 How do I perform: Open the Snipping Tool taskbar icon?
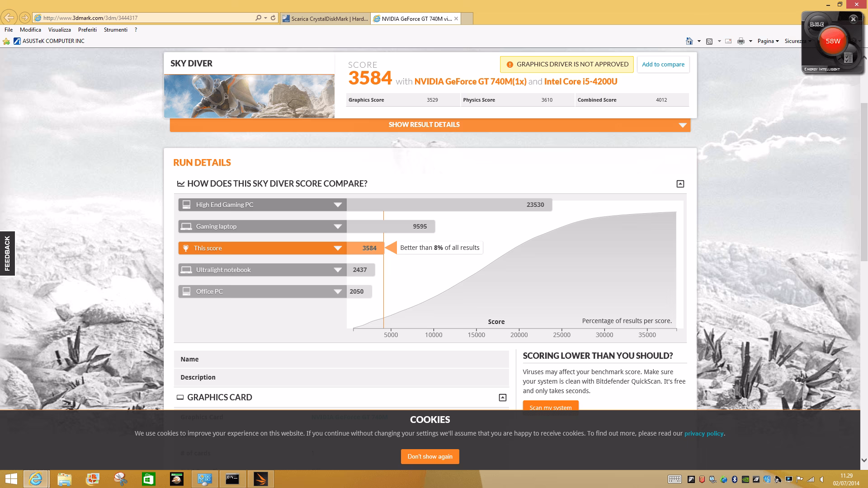pos(121,479)
